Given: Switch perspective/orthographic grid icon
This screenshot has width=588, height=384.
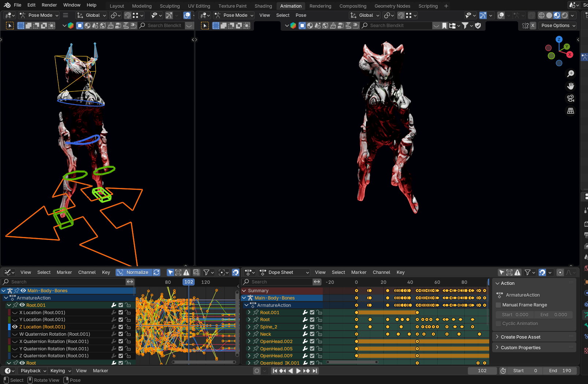Looking at the screenshot, I should 570,111.
